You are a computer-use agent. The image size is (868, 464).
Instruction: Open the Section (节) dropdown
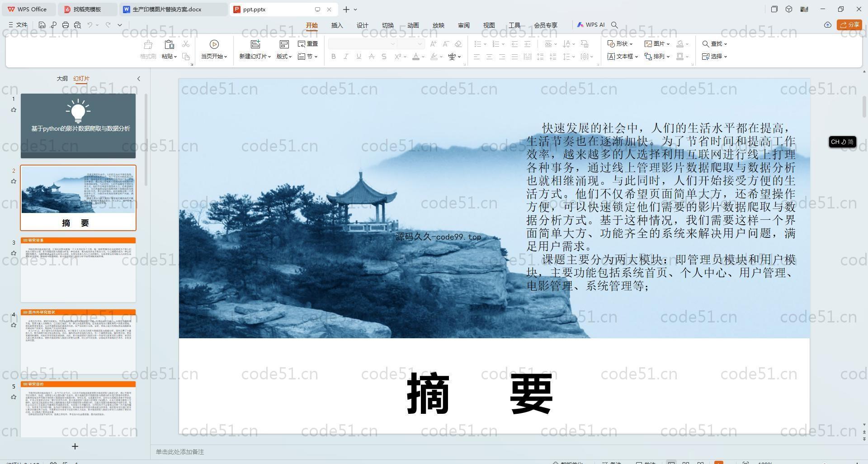tap(308, 57)
